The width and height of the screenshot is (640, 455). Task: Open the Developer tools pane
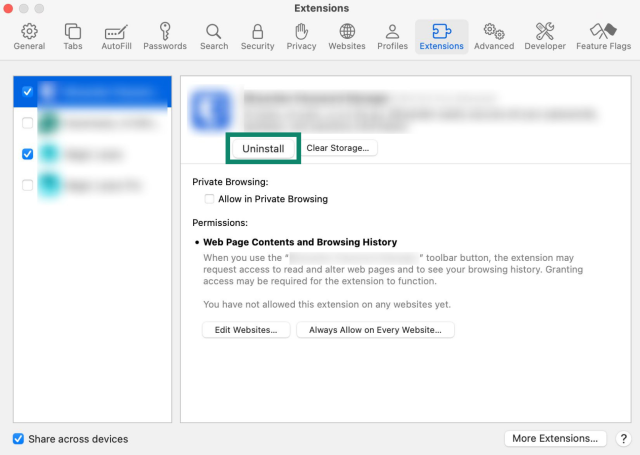[x=545, y=37]
